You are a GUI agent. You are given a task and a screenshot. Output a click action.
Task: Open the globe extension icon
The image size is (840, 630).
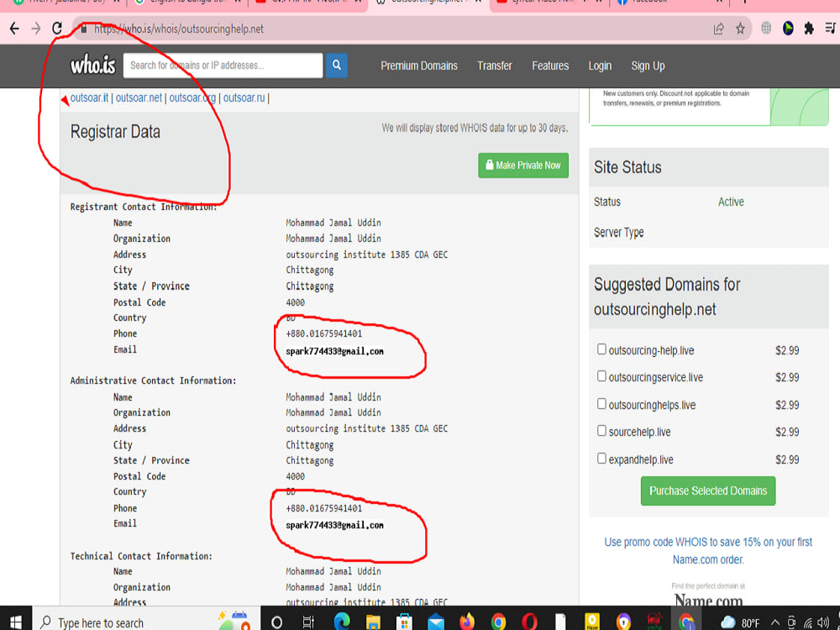coord(767,29)
